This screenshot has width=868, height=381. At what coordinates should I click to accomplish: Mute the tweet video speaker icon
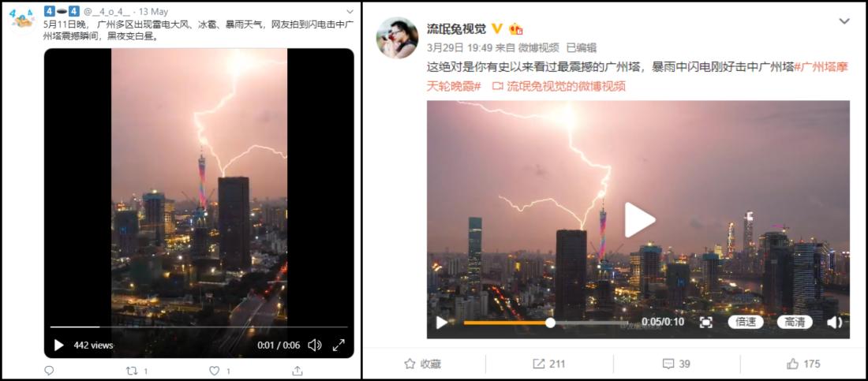pyautogui.click(x=314, y=345)
